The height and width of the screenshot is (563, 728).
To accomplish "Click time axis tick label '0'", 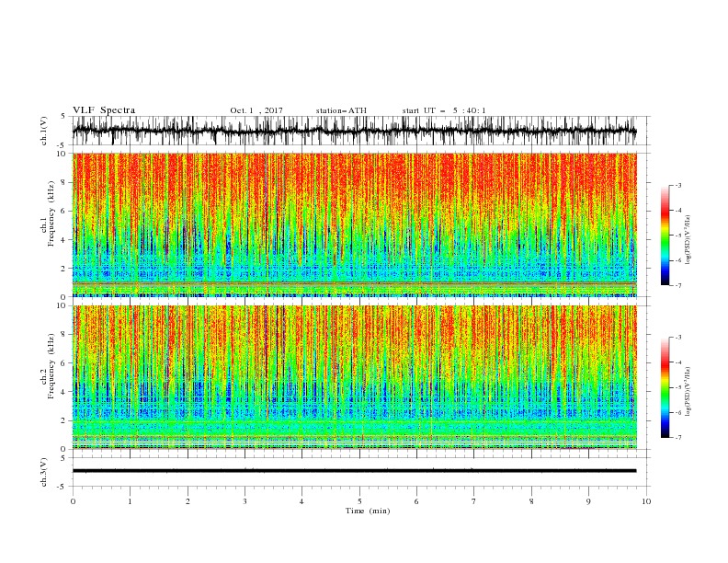I will tap(73, 501).
